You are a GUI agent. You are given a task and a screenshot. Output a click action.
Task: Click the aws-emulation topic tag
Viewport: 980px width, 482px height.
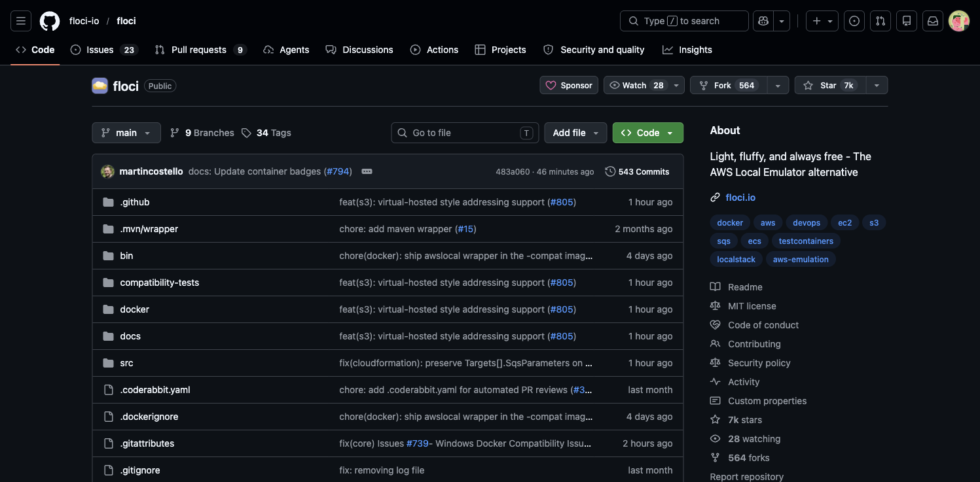801,260
